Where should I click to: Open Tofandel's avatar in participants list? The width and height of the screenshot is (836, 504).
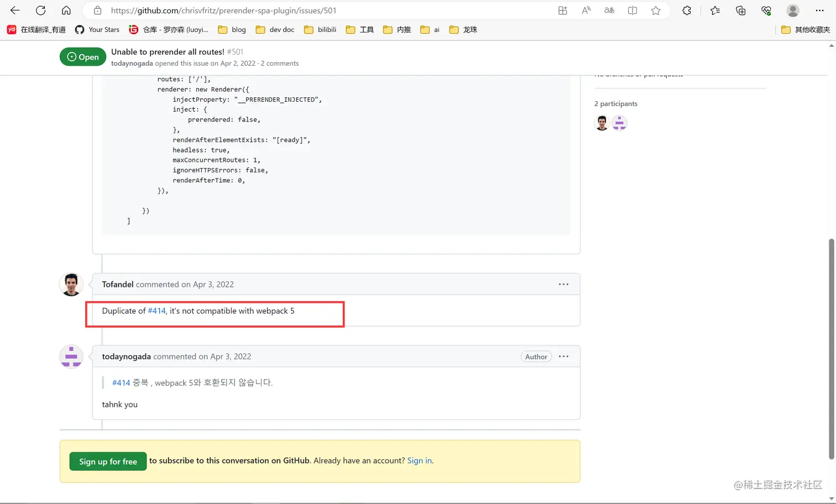pos(602,123)
